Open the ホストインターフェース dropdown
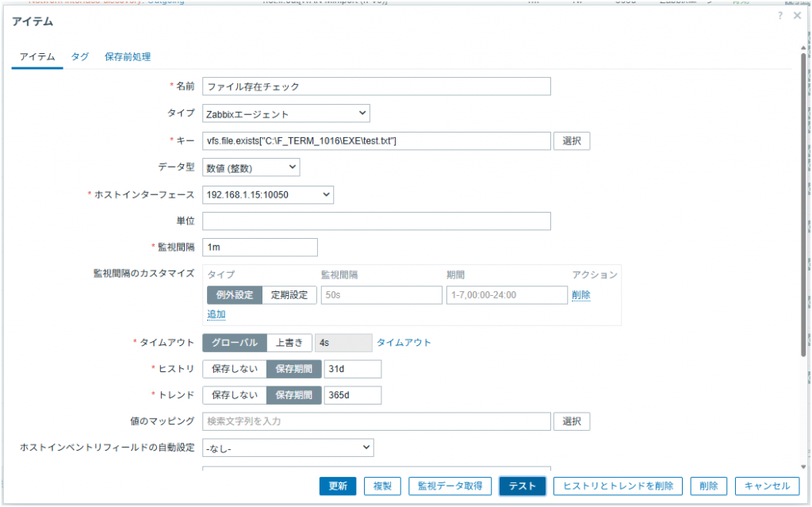This screenshot has width=812, height=507. [268, 195]
